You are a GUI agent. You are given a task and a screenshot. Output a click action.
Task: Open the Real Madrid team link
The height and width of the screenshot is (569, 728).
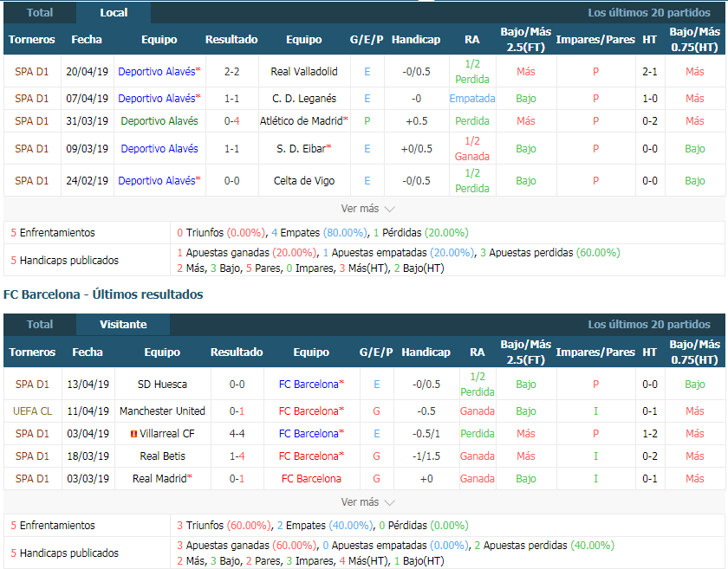pos(162,479)
